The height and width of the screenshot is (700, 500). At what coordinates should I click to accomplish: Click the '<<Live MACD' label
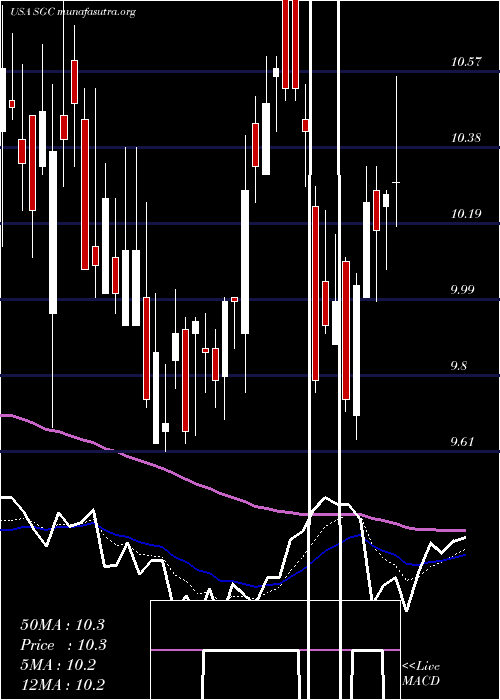[x=421, y=674]
